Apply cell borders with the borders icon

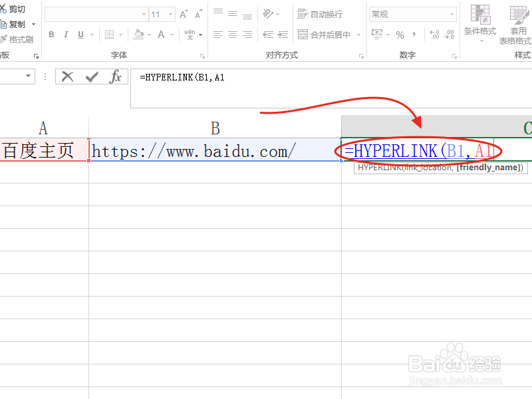[x=109, y=35]
